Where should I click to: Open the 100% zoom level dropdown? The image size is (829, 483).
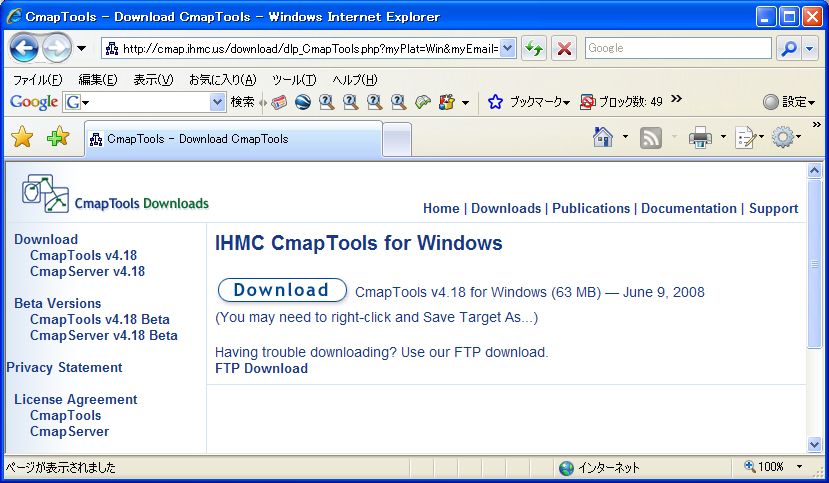coord(799,467)
